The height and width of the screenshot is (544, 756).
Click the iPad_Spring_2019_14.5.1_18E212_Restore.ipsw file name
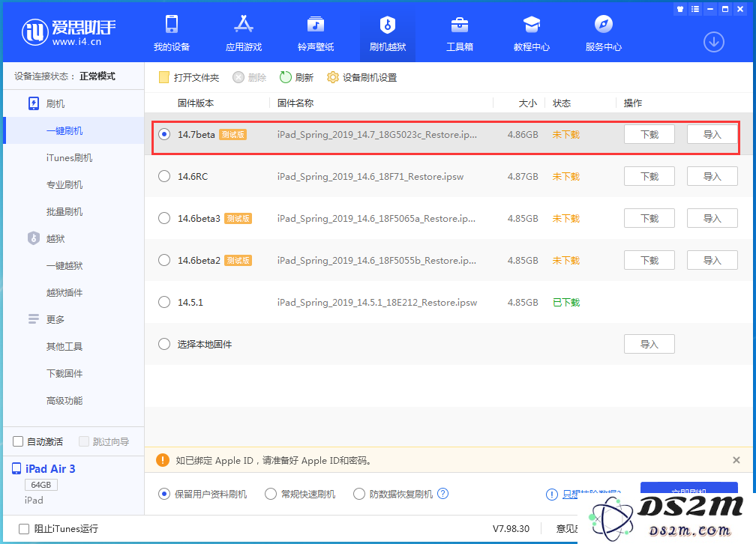pos(377,302)
